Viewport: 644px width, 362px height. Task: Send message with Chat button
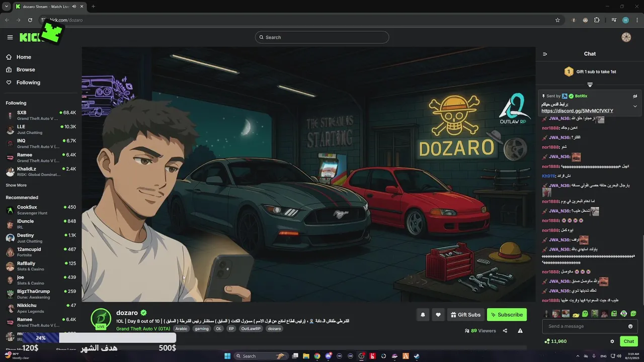click(x=629, y=341)
